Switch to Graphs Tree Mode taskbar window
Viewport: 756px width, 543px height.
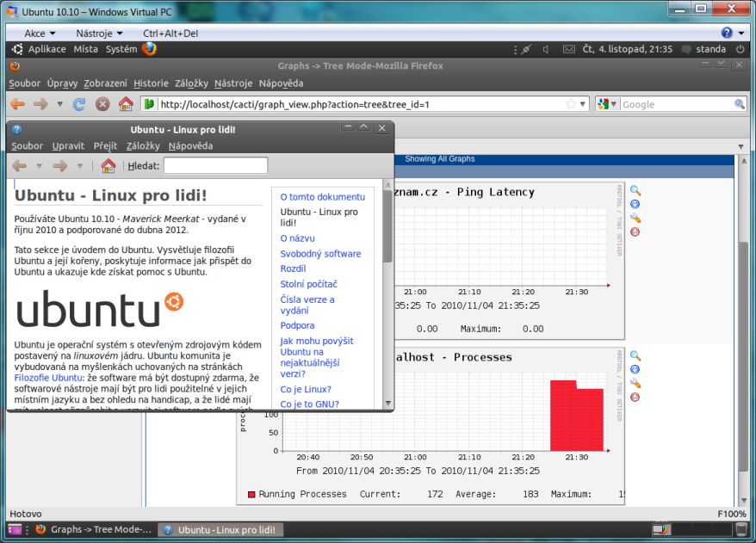coord(94,529)
